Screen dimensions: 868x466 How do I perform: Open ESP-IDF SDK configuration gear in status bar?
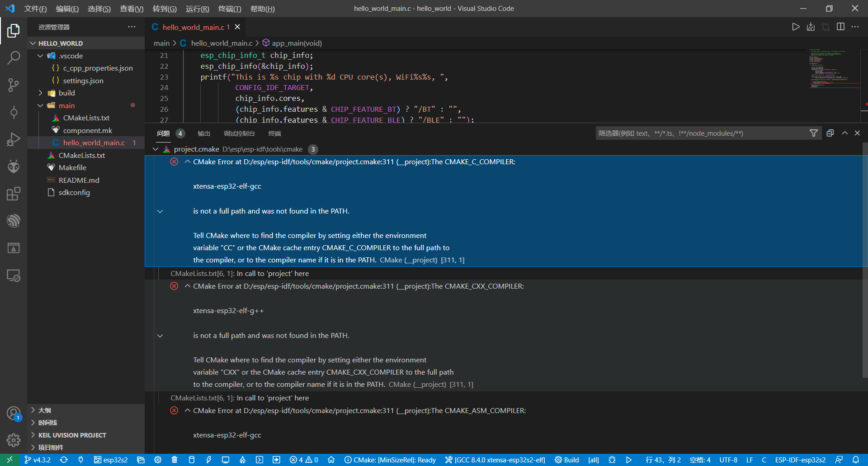pos(158,460)
